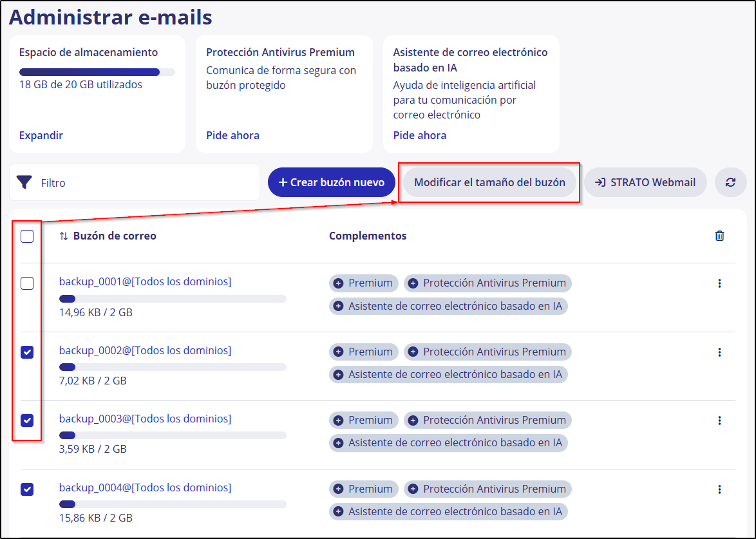Click the storage usage progress bar

click(x=97, y=71)
